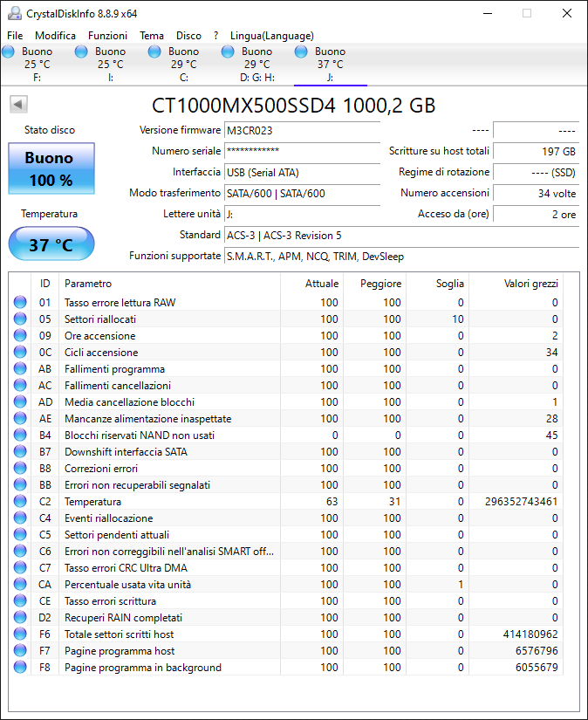Click the masked Numero seriale field
The height and width of the screenshot is (720, 588).
pos(302,151)
